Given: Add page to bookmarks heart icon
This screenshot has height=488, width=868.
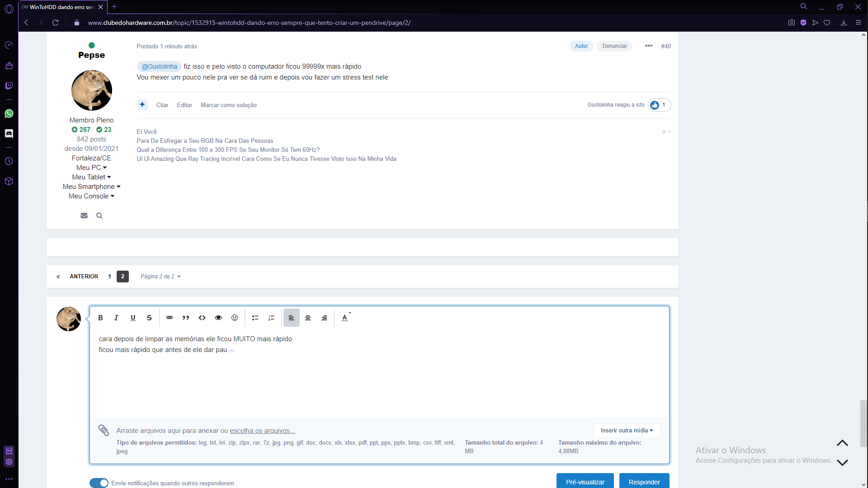Looking at the screenshot, I should [x=827, y=23].
